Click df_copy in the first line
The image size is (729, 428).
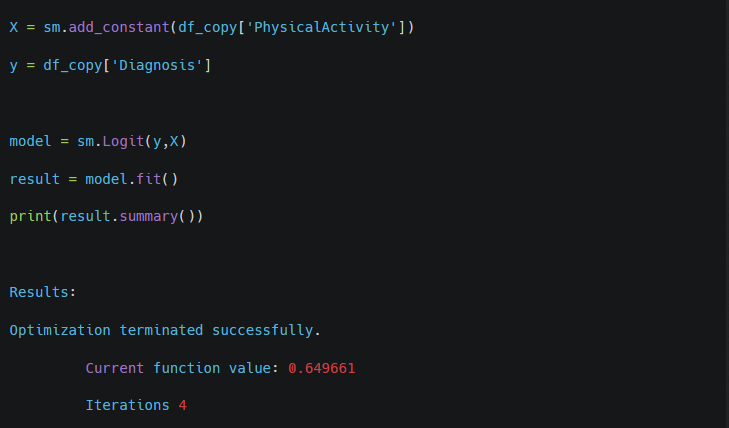tap(208, 27)
